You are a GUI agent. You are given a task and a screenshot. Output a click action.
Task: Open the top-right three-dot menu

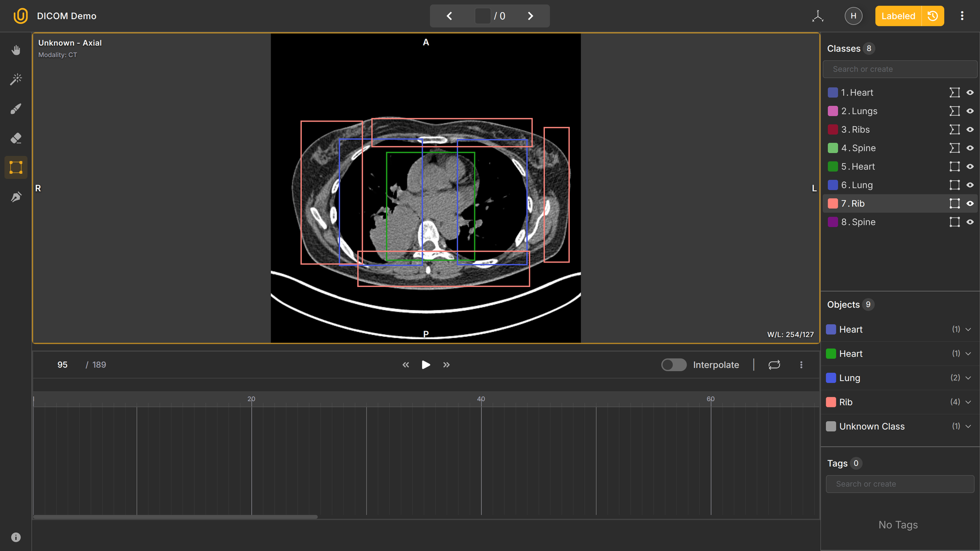(x=962, y=16)
